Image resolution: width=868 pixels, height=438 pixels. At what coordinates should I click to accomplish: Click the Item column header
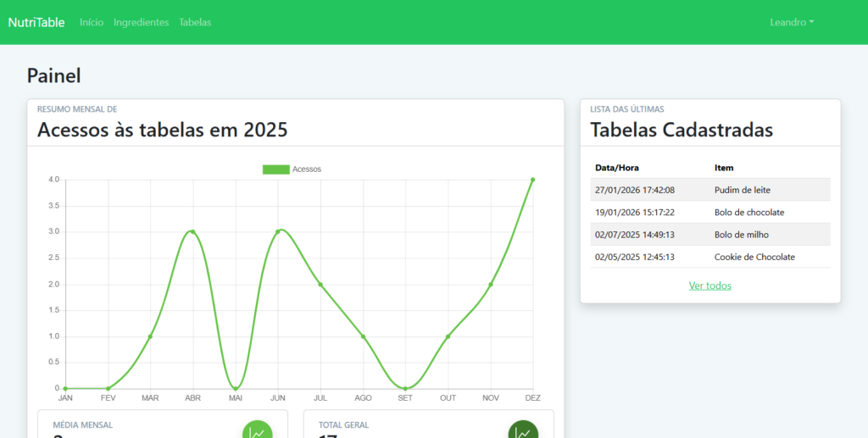pos(724,168)
